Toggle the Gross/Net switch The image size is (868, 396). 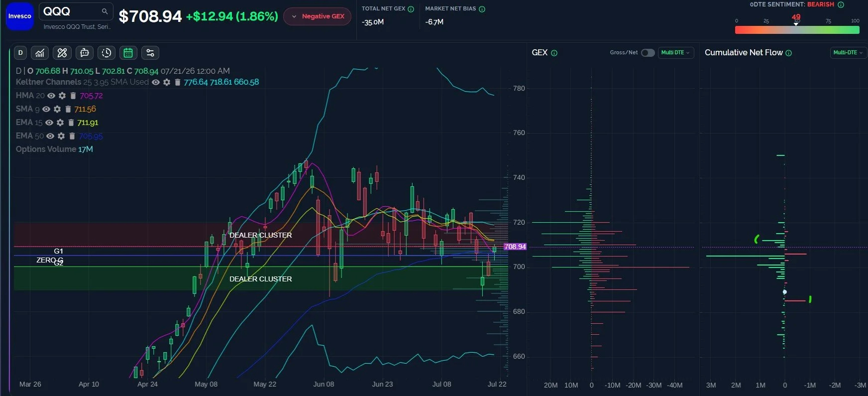[x=648, y=53]
